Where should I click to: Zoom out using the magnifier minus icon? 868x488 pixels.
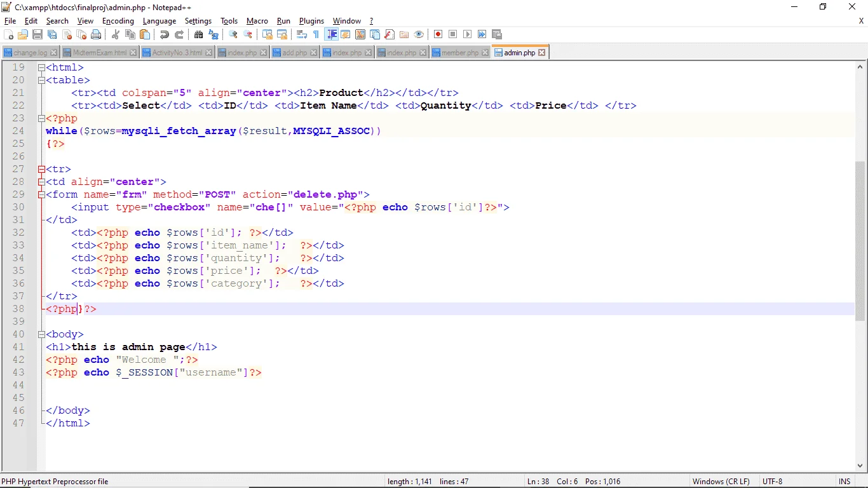[x=248, y=34]
